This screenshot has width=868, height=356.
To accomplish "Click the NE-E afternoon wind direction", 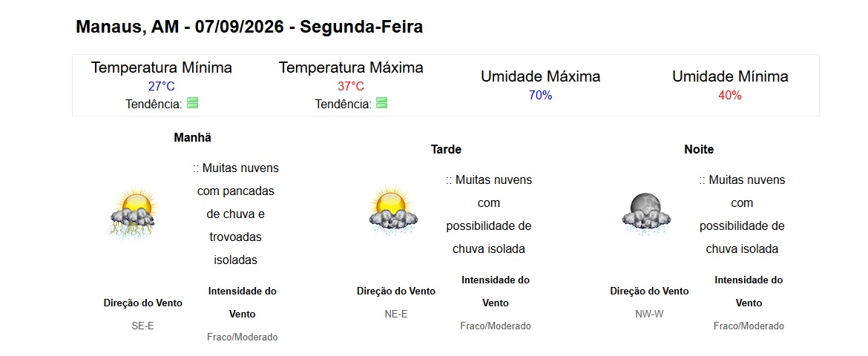I will 396,314.
